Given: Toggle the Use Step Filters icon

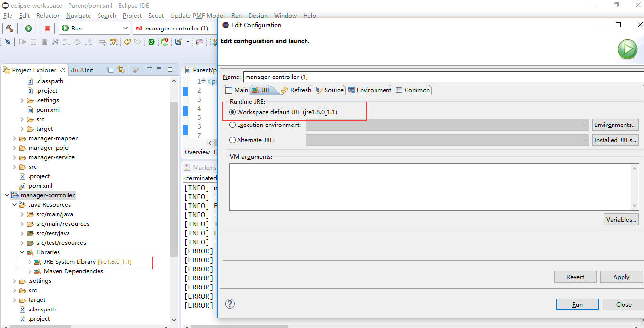Looking at the screenshot, I should pyautogui.click(x=114, y=42).
